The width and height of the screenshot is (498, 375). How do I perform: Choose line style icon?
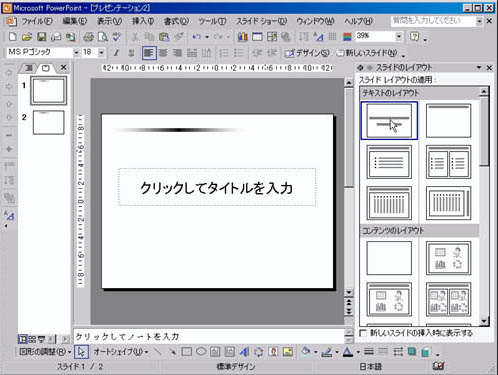tap(369, 352)
